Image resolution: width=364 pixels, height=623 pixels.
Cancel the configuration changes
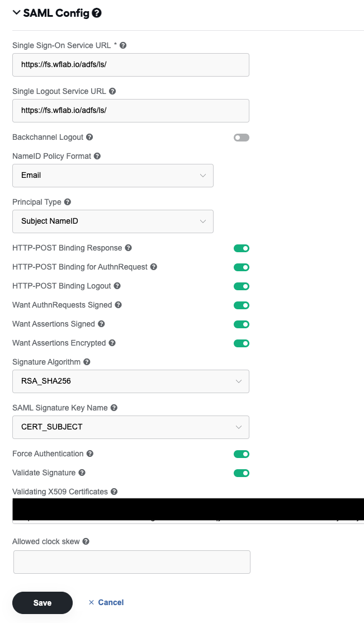pyautogui.click(x=106, y=602)
